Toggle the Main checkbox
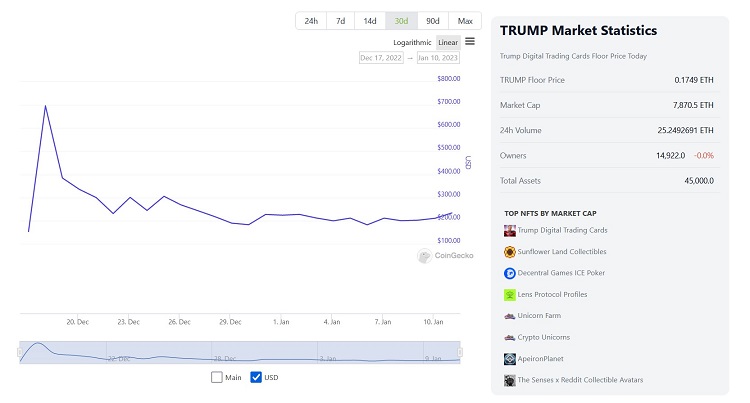750x403 pixels. 217,377
